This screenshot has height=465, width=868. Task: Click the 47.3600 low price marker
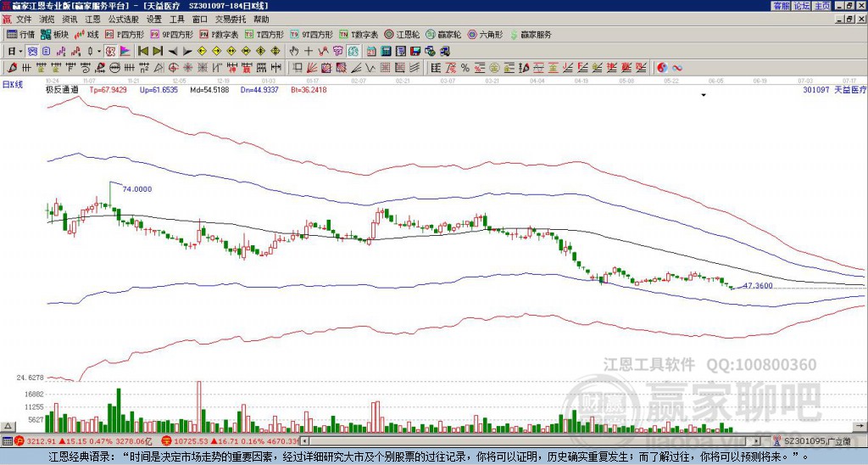point(758,285)
